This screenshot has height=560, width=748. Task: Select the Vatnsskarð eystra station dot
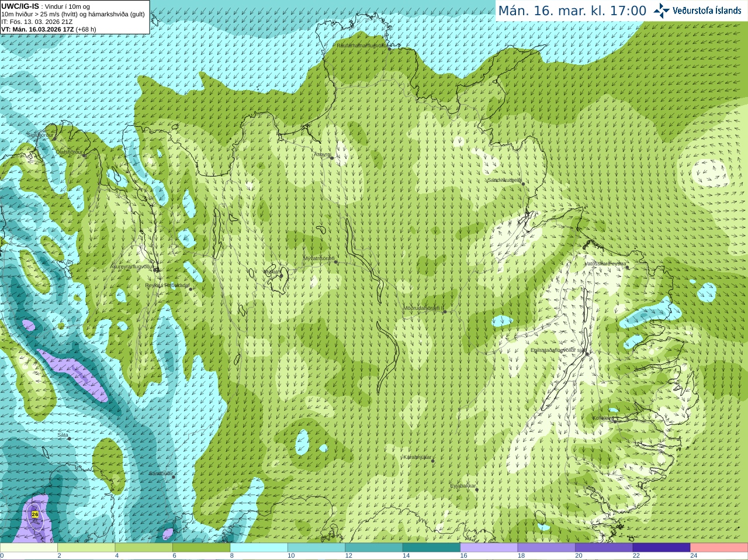tap(628, 267)
